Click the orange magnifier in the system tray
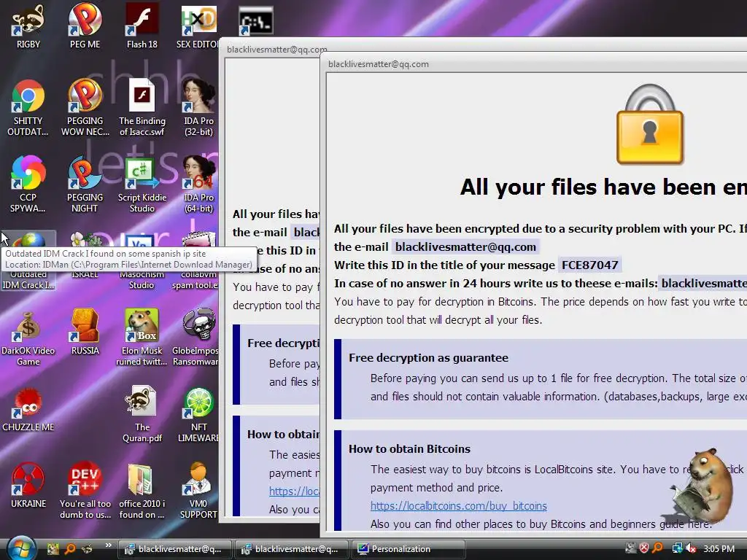This screenshot has width=747, height=560. click(x=658, y=548)
